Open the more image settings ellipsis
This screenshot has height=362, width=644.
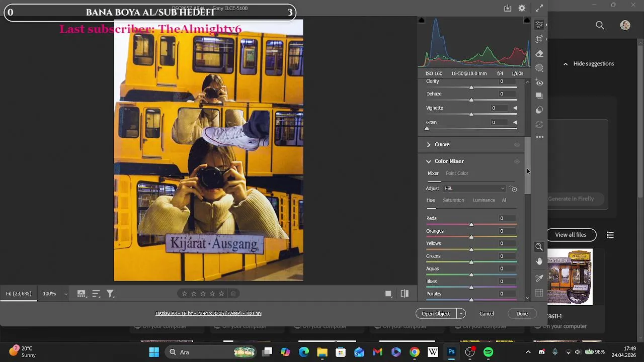[x=539, y=137]
